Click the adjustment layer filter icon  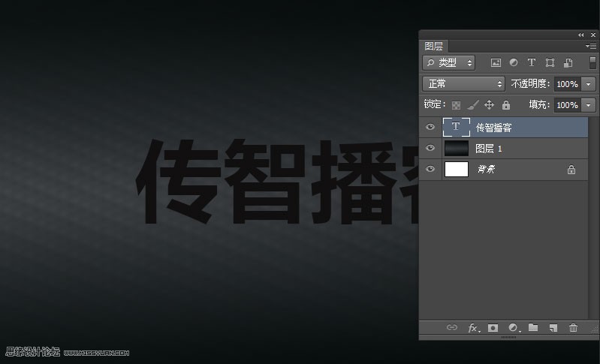(514, 63)
